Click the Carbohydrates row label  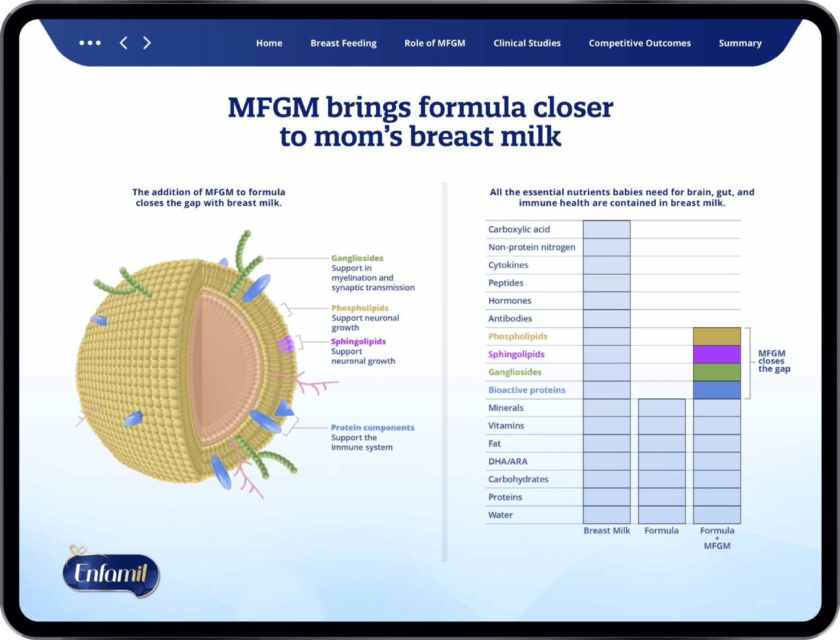point(518,479)
